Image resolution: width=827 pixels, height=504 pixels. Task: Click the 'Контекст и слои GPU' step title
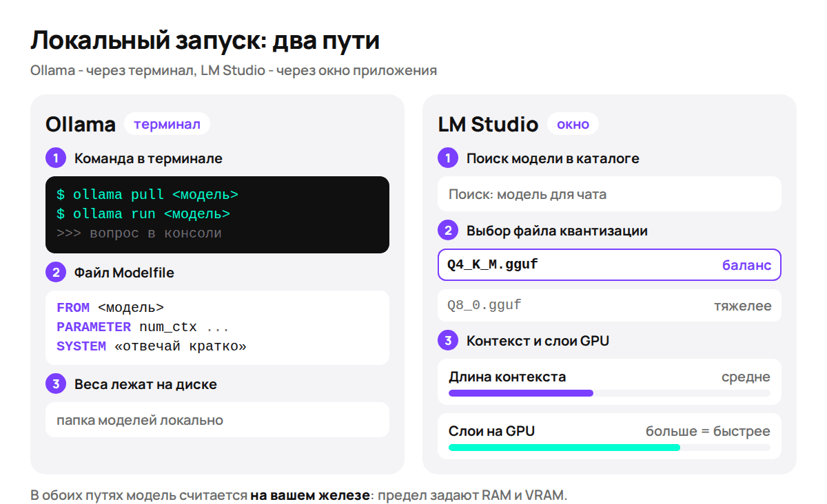538,340
